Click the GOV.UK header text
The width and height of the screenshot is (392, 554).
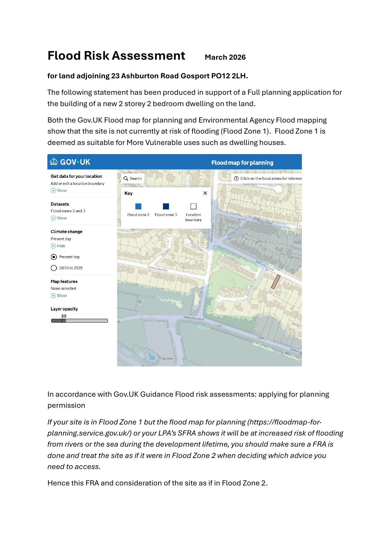[x=75, y=162]
